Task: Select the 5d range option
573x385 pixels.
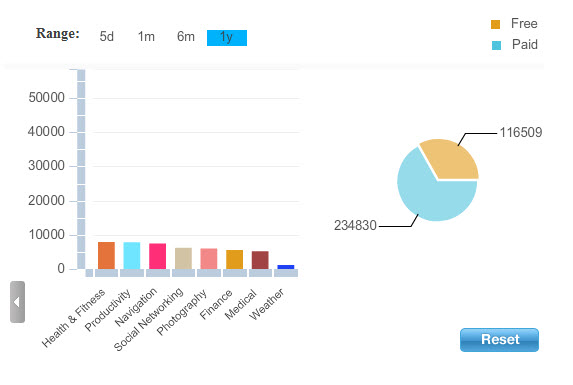Action: click(x=107, y=37)
